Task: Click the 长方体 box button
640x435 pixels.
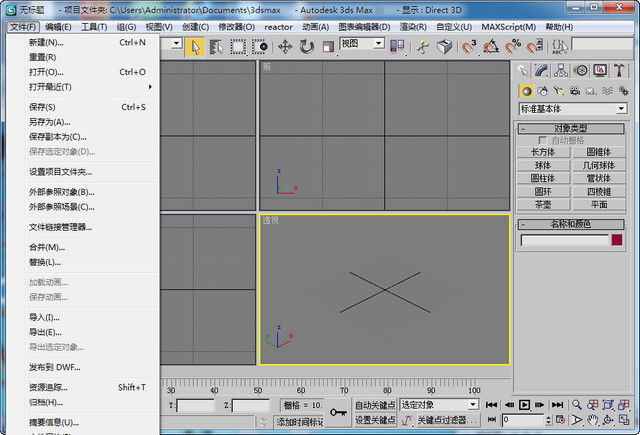Action: (543, 152)
